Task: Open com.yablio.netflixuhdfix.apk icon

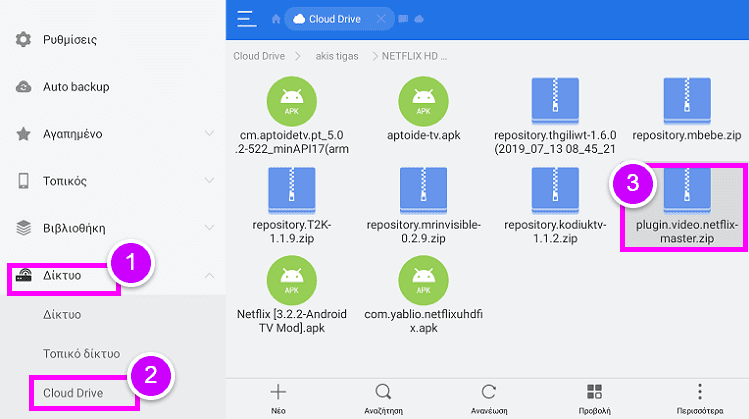Action: (x=423, y=280)
